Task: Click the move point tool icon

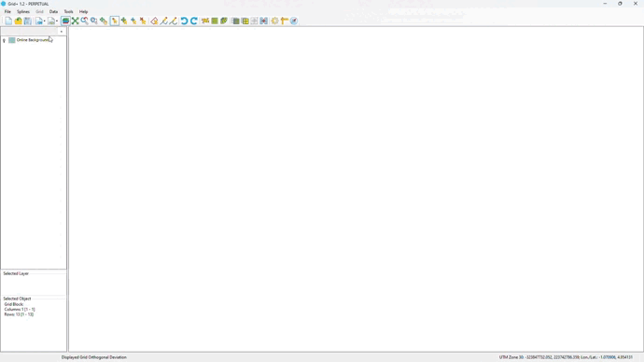Action: 133,21
